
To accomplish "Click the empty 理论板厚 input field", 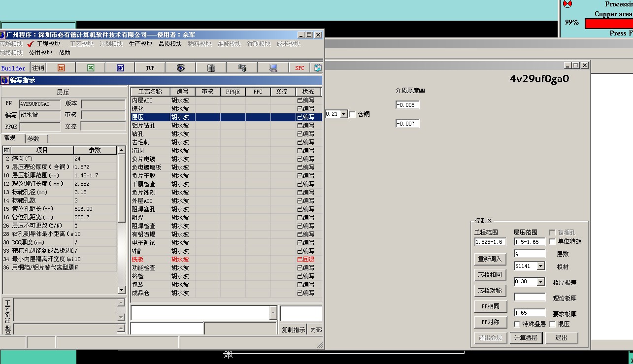I will point(530,297).
